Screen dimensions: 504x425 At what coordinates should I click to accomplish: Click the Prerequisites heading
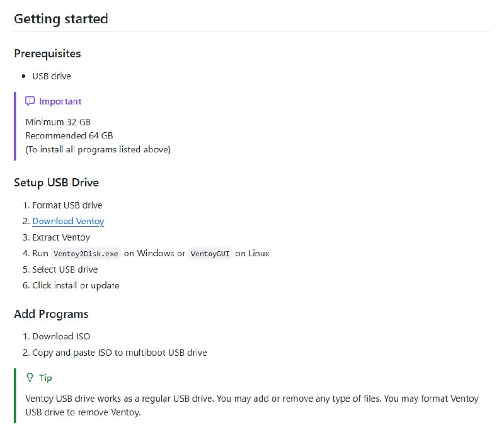pos(47,54)
